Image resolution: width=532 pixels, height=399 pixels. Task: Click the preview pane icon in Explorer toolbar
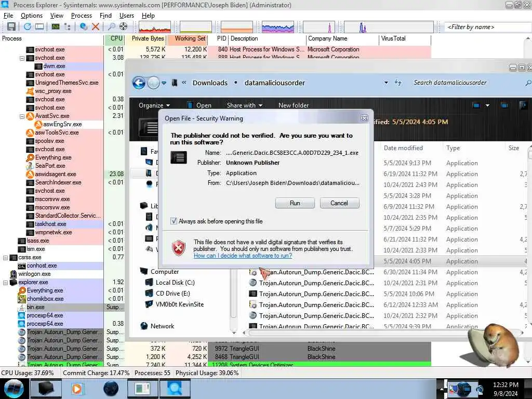tap(504, 105)
